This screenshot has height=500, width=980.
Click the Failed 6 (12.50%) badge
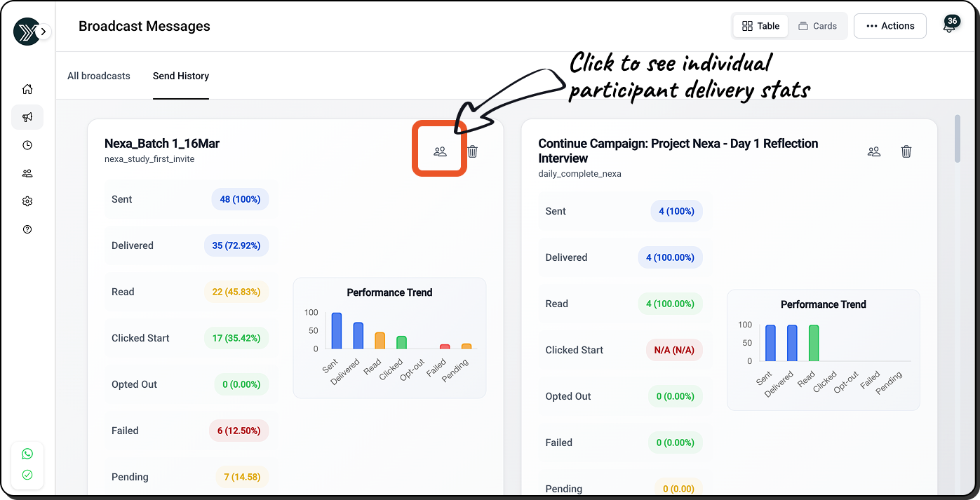(x=239, y=431)
